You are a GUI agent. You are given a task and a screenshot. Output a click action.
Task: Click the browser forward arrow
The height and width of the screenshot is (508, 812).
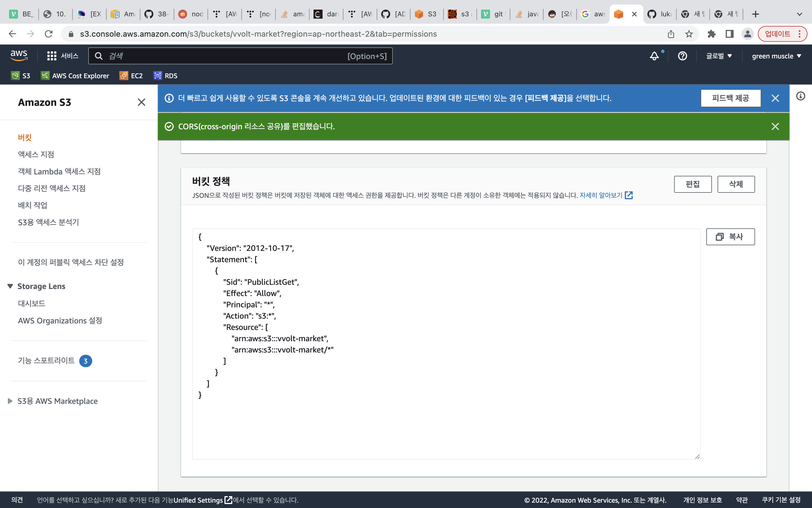[x=30, y=34]
